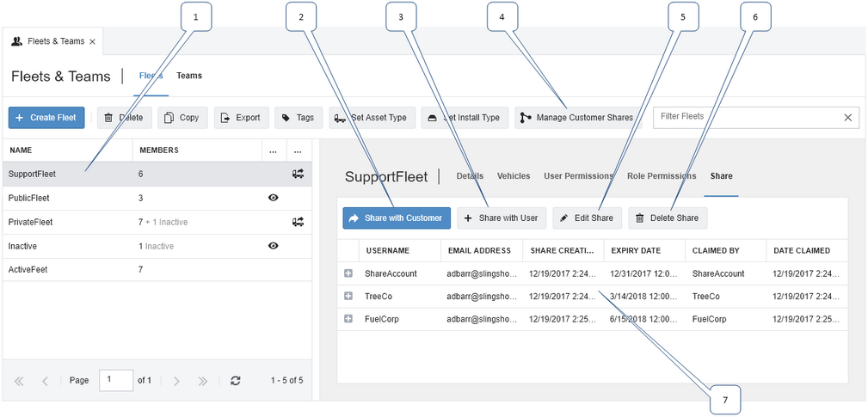
Task: Refresh the fleets list
Action: click(235, 381)
